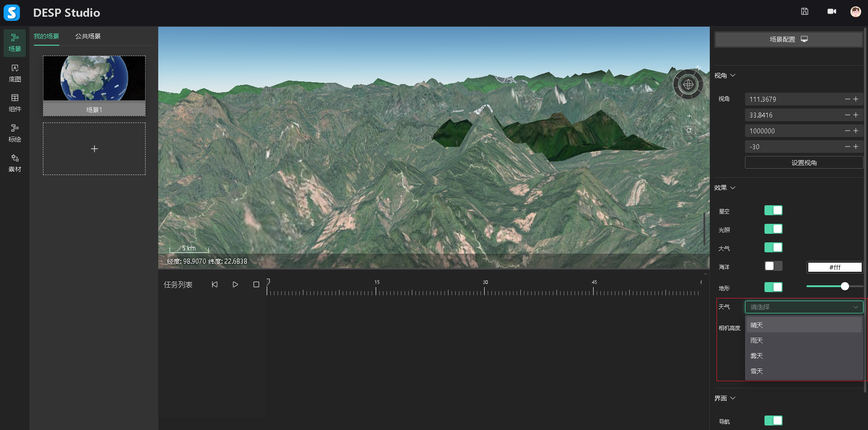
Task: Click the compass navigation control on map
Action: click(x=688, y=85)
